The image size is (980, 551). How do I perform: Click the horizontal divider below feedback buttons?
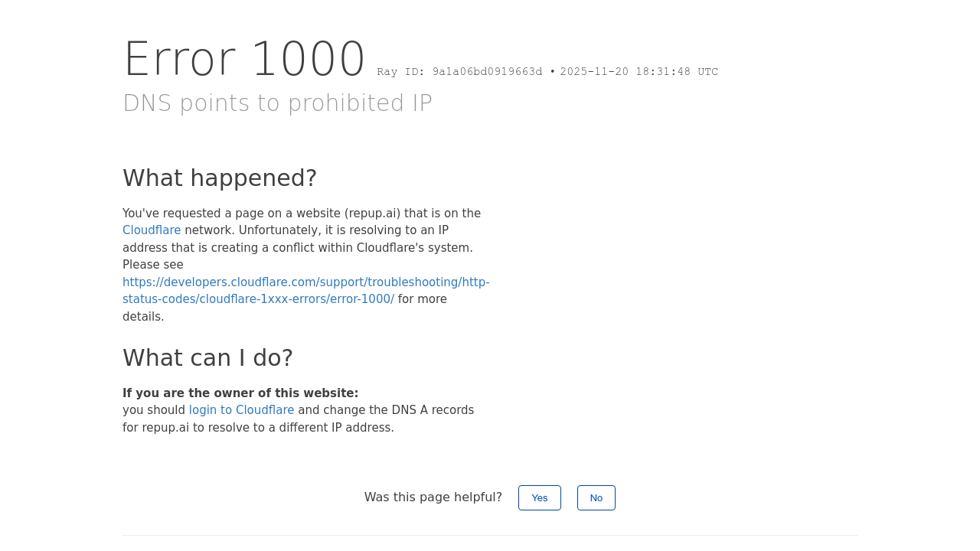(490, 535)
